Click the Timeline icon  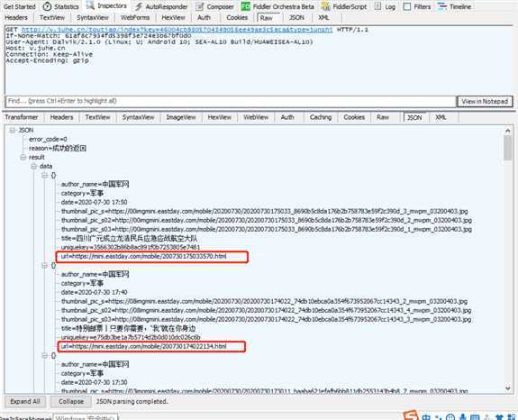pyautogui.click(x=441, y=6)
